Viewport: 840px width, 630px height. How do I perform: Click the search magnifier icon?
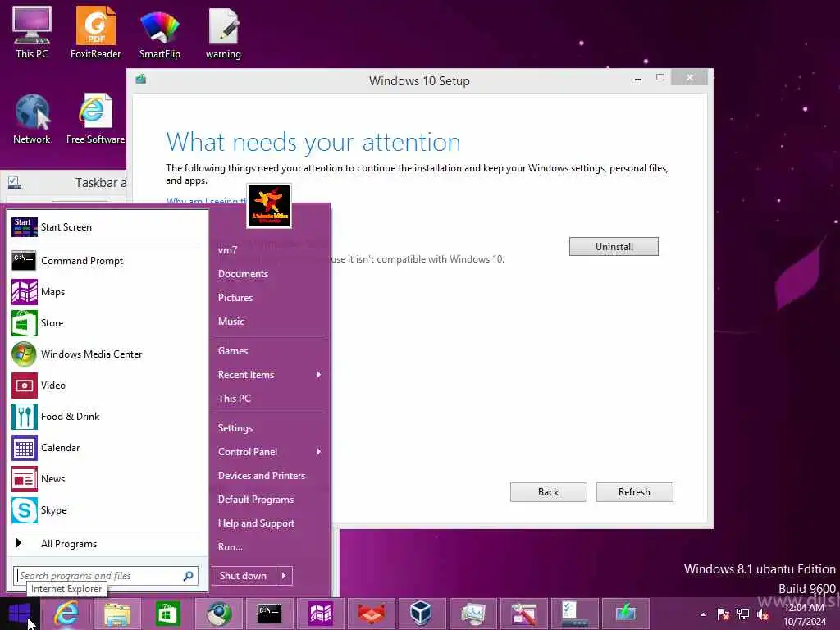[188, 576]
